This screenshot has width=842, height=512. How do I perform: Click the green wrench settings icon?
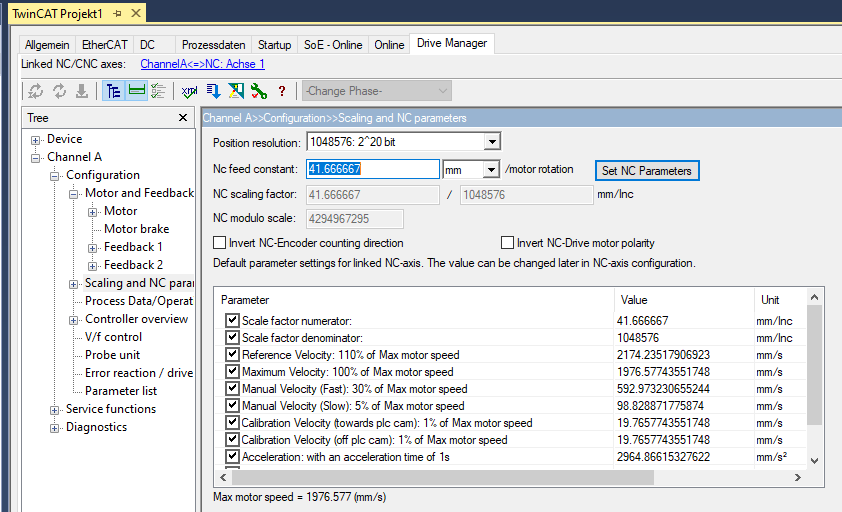point(259,91)
